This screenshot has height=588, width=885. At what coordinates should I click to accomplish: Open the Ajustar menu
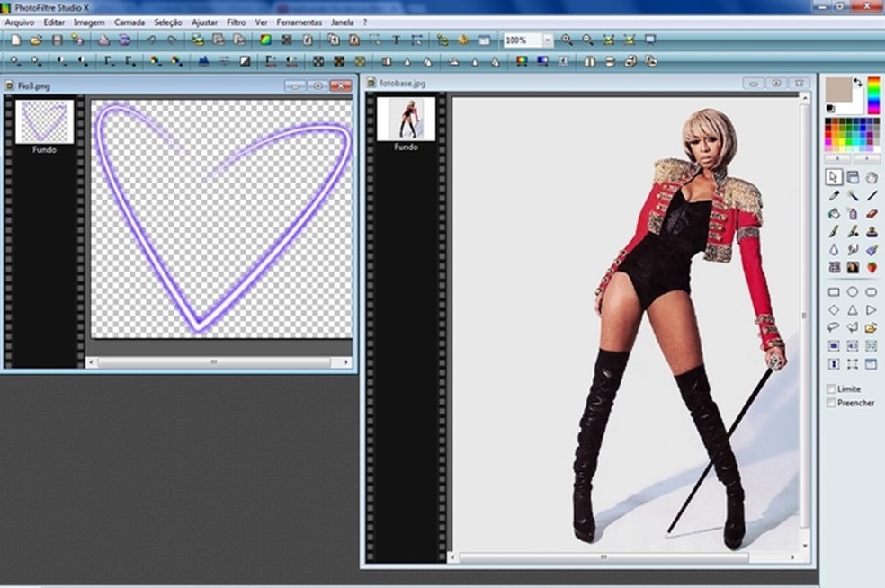click(x=204, y=22)
